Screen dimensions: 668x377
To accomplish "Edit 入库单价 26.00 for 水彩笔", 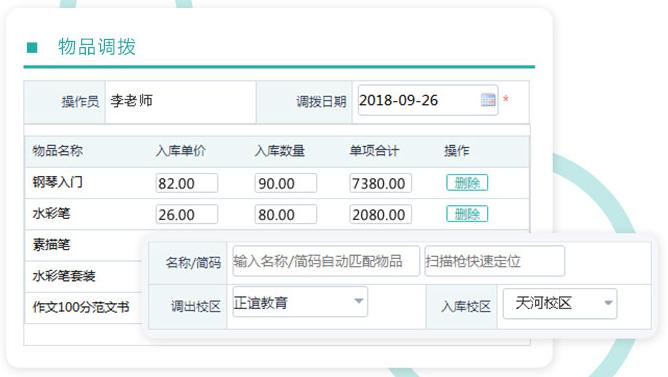I will click(187, 214).
